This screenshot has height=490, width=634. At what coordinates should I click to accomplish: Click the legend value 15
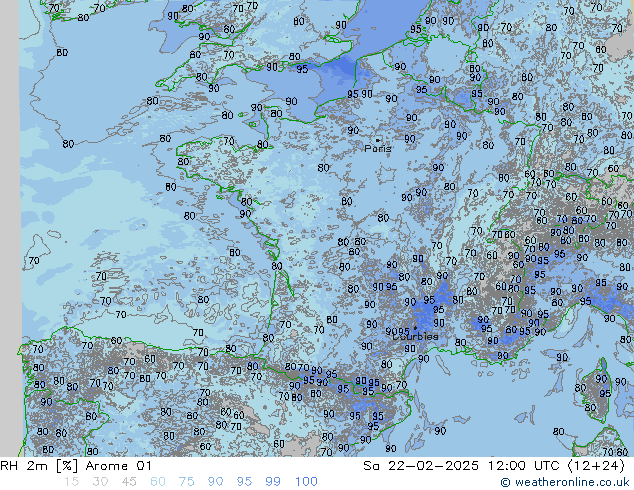pos(71,482)
